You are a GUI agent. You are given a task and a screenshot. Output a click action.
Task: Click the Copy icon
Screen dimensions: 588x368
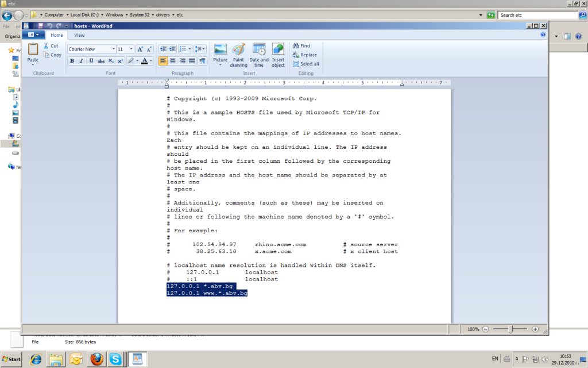(46, 55)
